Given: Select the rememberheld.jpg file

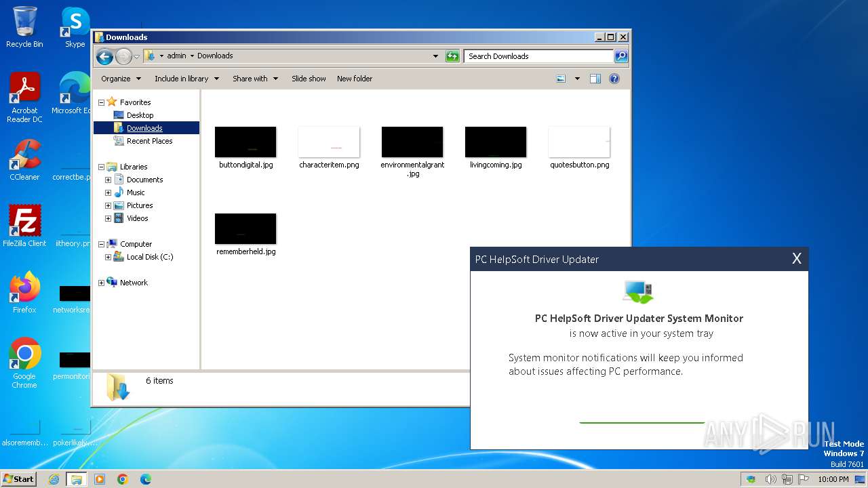Looking at the screenshot, I should (245, 234).
